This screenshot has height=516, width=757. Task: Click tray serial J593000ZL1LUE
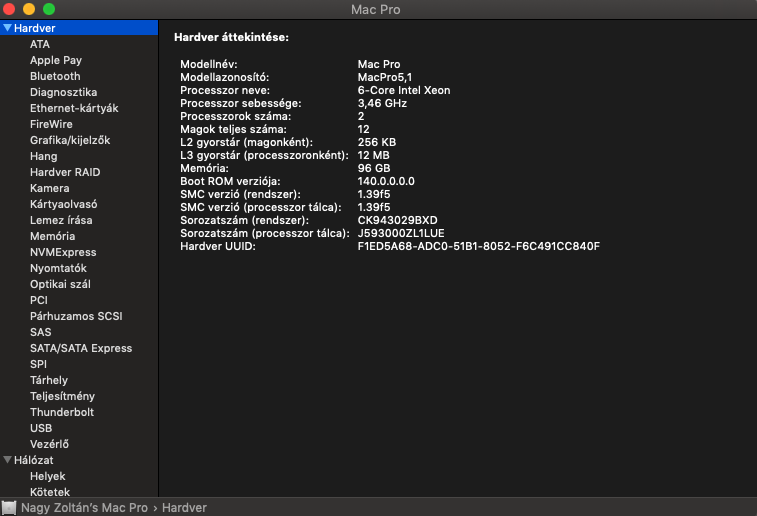[x=401, y=234]
